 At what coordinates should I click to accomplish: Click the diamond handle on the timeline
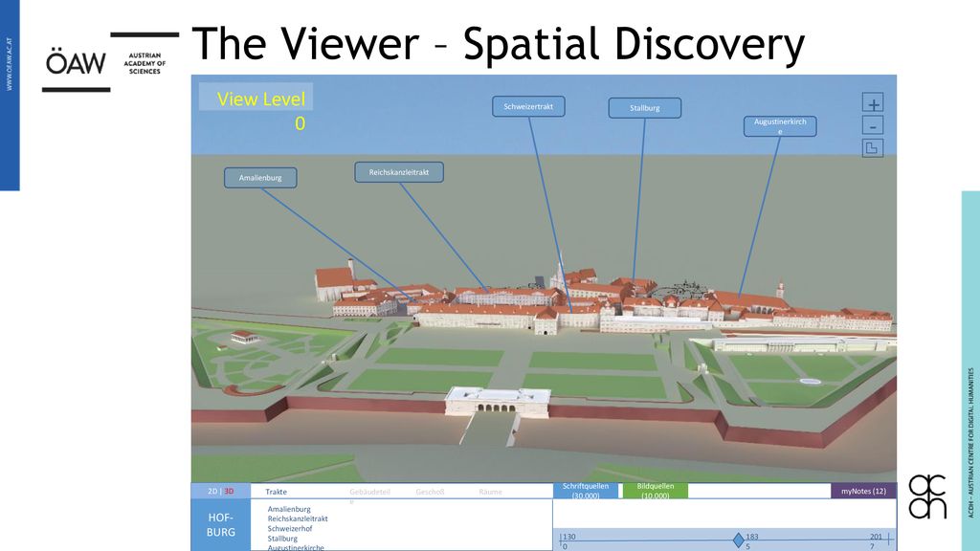click(738, 540)
